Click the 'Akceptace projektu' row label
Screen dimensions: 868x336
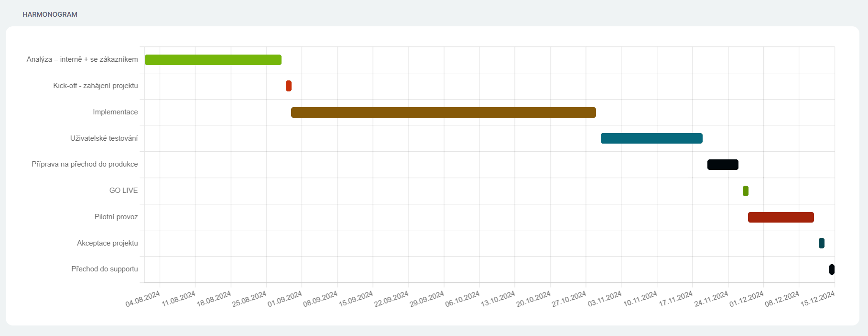[108, 243]
